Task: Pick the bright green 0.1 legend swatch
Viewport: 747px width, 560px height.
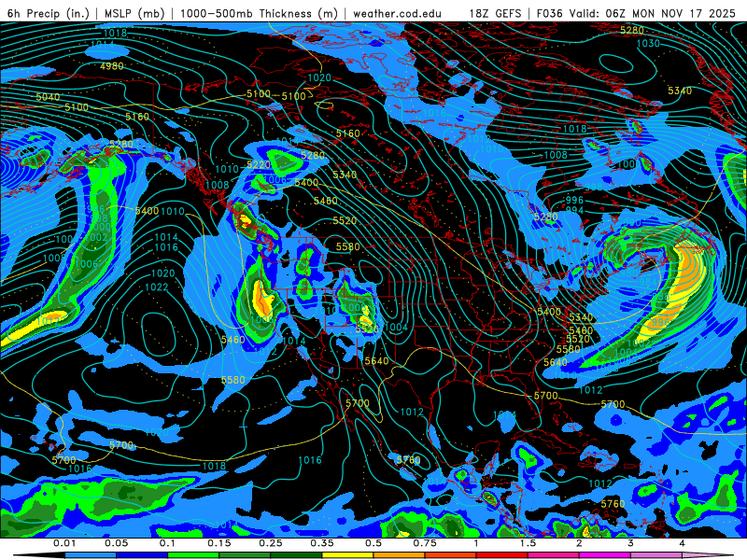Action: [193, 555]
